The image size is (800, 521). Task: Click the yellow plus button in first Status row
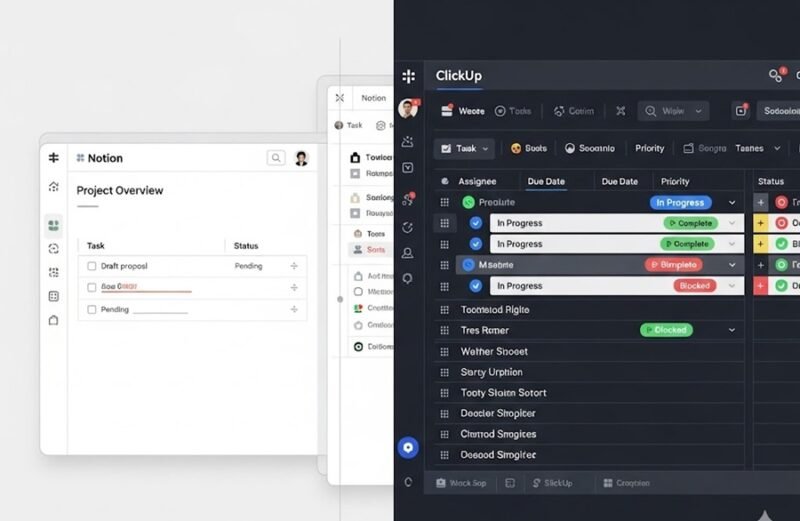[761, 223]
